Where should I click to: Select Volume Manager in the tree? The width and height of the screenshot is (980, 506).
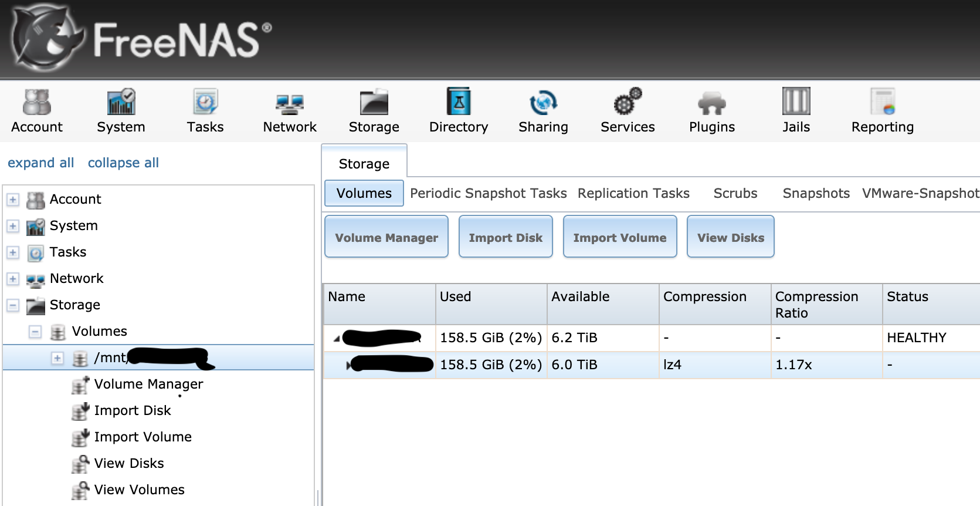point(148,384)
